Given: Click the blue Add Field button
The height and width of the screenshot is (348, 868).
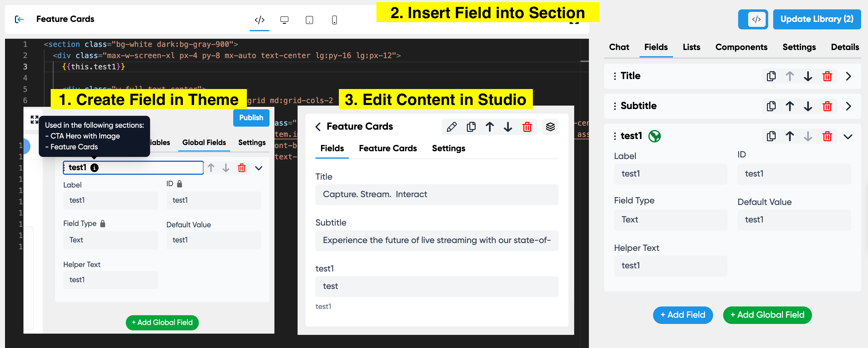Looking at the screenshot, I should 682,315.
